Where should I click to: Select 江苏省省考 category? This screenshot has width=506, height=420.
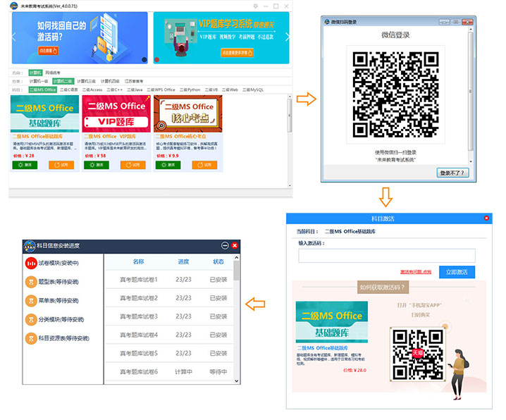pos(134,81)
